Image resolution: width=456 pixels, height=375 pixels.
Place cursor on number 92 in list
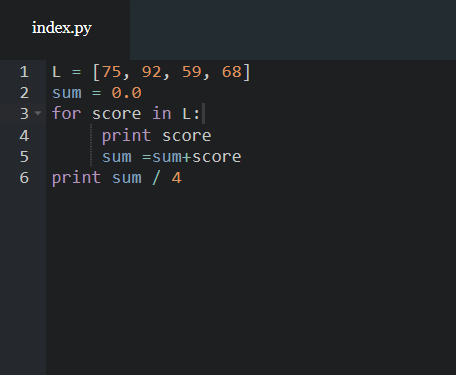(x=152, y=72)
